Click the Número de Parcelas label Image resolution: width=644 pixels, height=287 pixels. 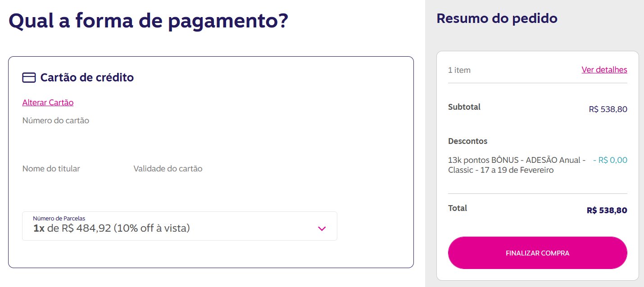pos(59,218)
